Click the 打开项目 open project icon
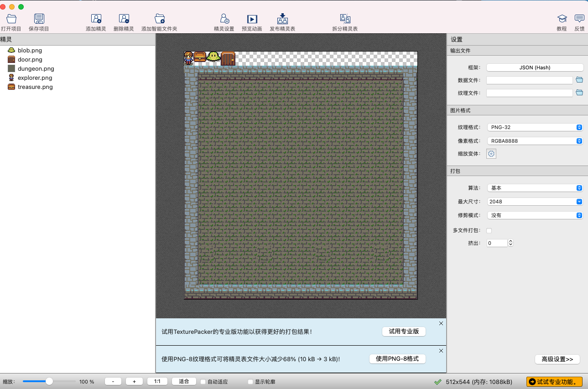 pos(11,19)
